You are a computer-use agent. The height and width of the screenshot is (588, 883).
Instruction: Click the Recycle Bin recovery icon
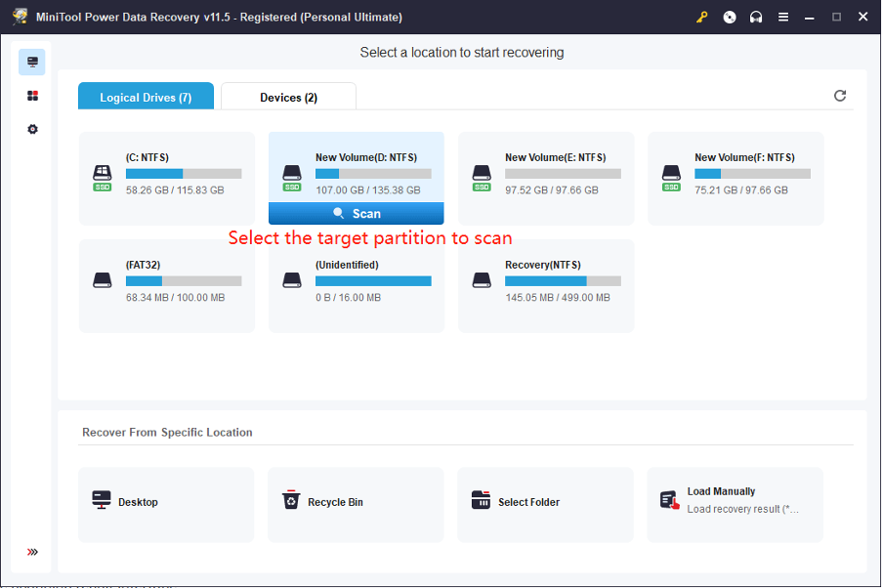click(291, 499)
